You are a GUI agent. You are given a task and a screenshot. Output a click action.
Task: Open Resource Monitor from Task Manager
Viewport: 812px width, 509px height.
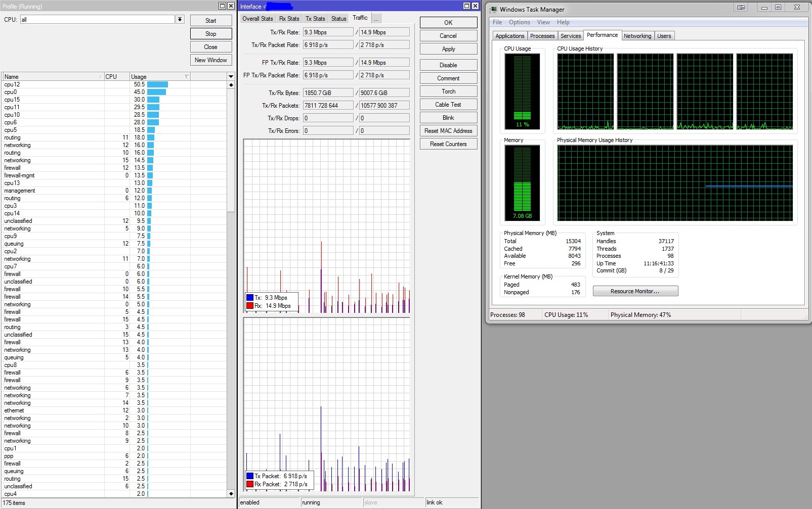pos(635,291)
